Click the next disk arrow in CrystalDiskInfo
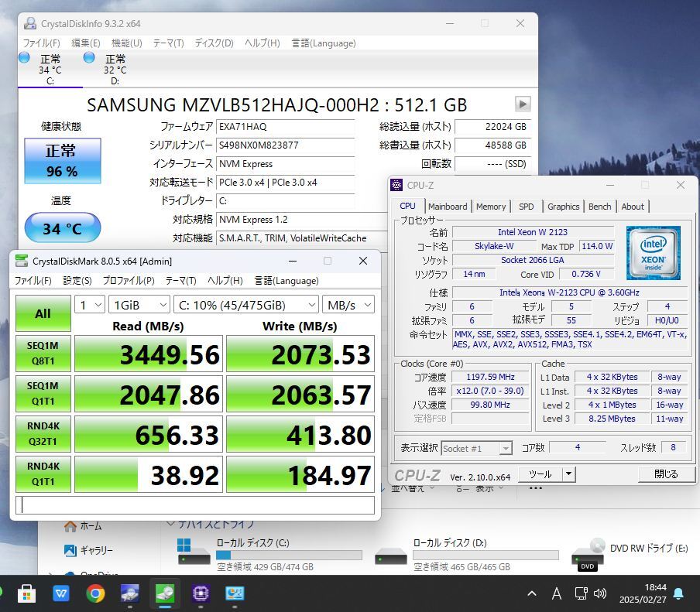The width and height of the screenshot is (700, 612). click(523, 104)
